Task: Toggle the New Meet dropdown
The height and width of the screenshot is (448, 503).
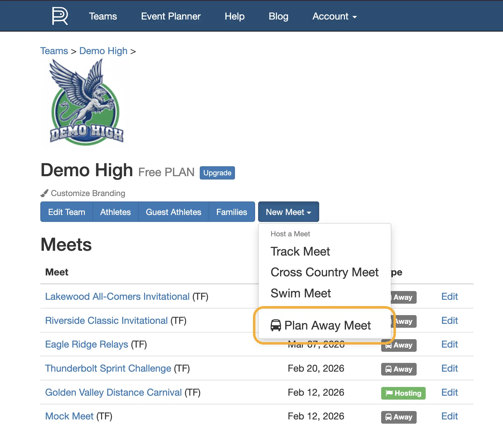Action: tap(289, 212)
